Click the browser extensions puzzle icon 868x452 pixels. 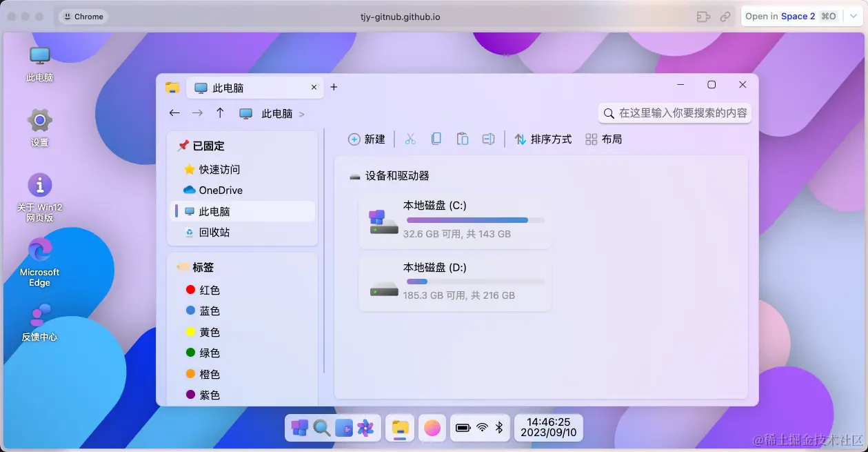pyautogui.click(x=703, y=17)
